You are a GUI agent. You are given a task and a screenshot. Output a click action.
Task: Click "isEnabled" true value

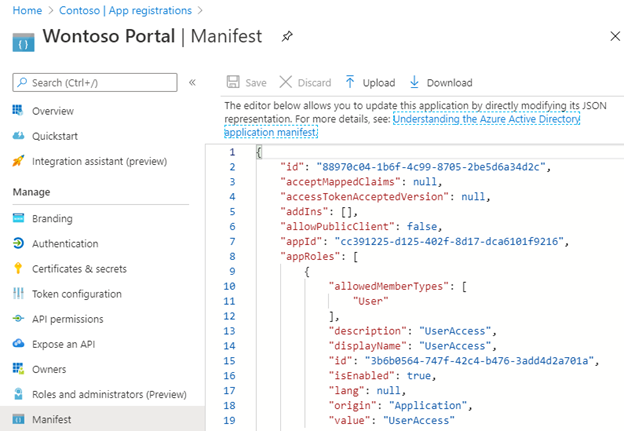419,376
